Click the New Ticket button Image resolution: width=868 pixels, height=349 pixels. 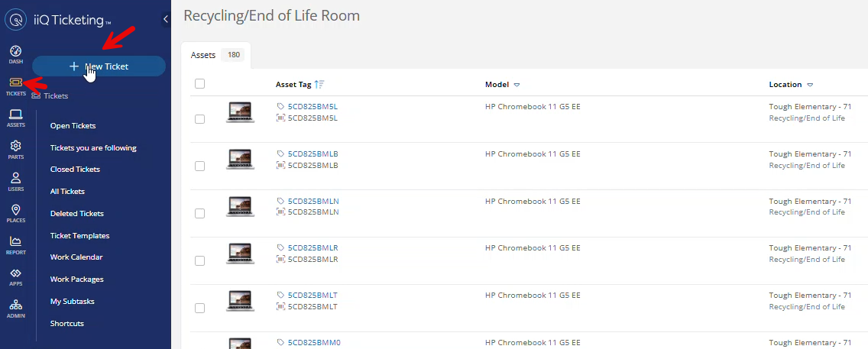(x=99, y=66)
